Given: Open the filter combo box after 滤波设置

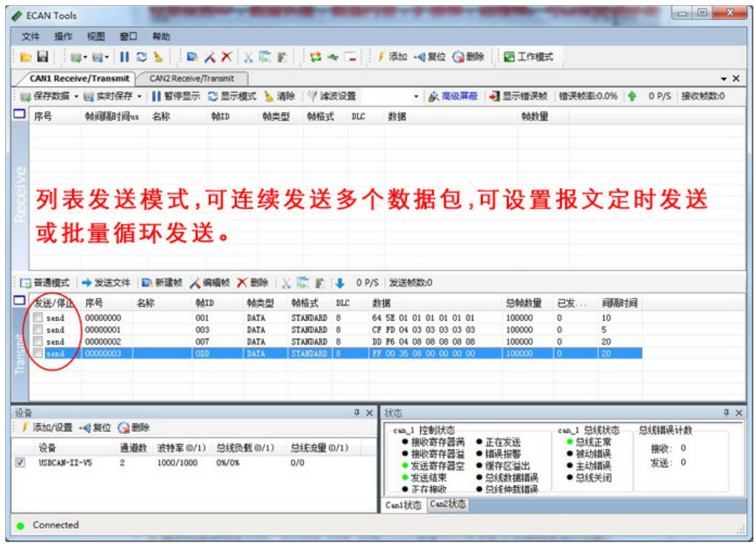Looking at the screenshot, I should point(390,97).
